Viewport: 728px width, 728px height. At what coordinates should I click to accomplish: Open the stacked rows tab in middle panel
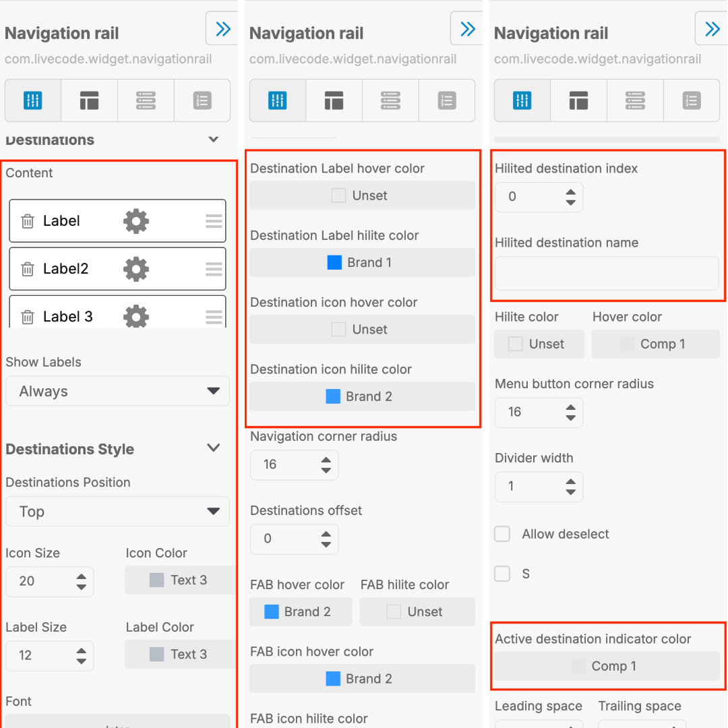390,100
